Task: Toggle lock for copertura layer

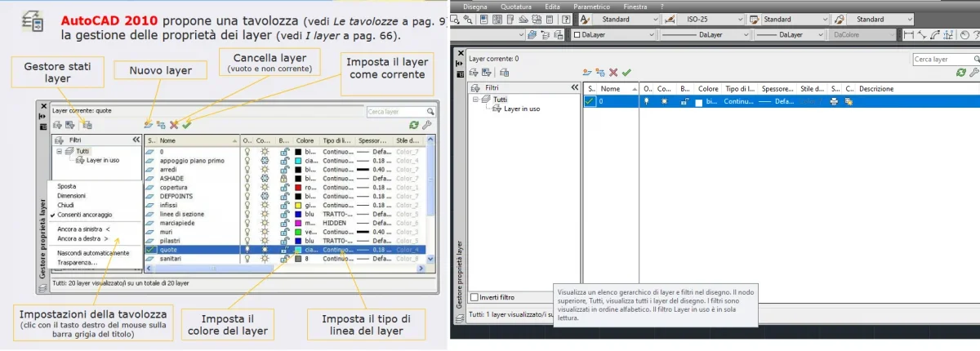Action: (x=284, y=187)
